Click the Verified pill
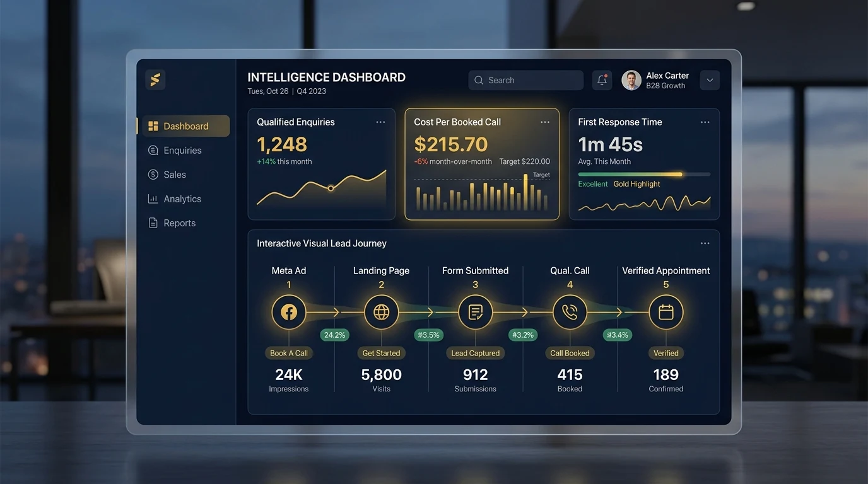Viewport: 868px width, 484px height. (x=666, y=353)
